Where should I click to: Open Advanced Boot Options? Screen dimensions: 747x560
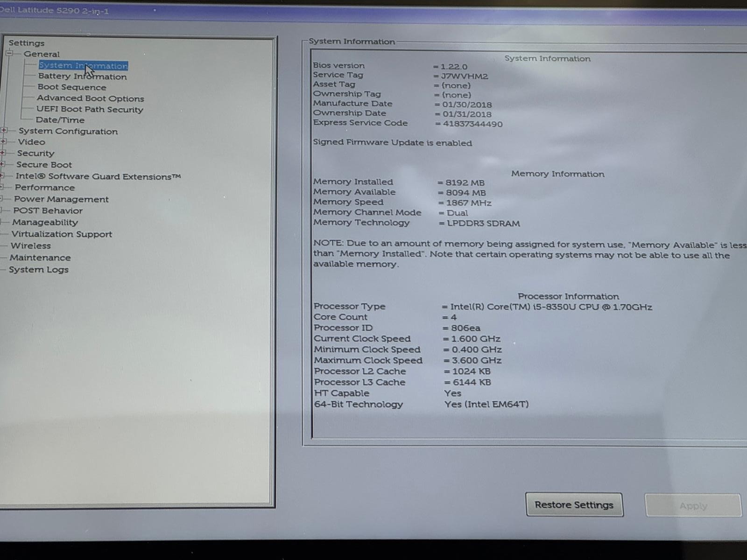point(91,98)
